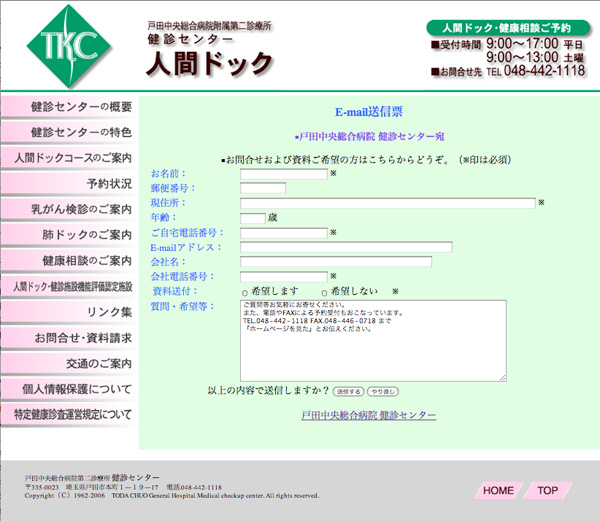Open 健診センターの特色 menu item
This screenshot has height=521, width=600.
[69, 132]
